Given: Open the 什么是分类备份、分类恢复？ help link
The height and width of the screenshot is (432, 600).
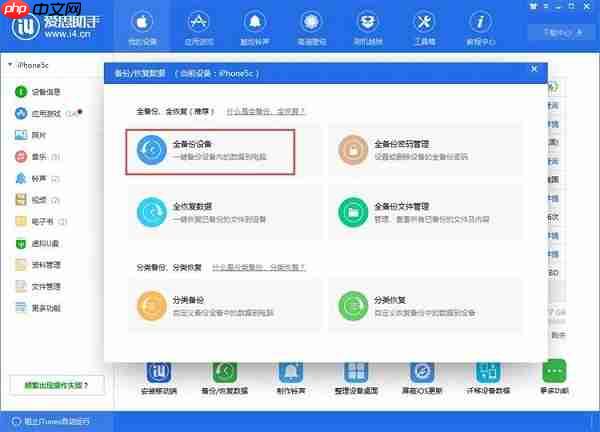Looking at the screenshot, I should [x=259, y=267].
